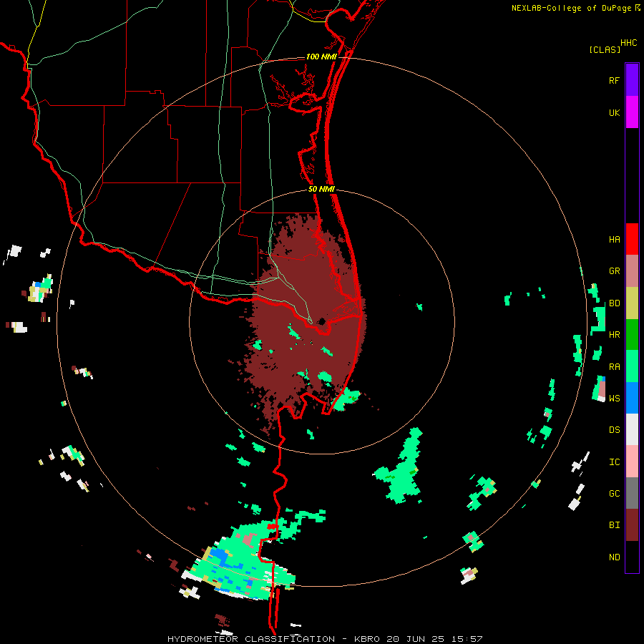Click the BD legend label

click(614, 303)
